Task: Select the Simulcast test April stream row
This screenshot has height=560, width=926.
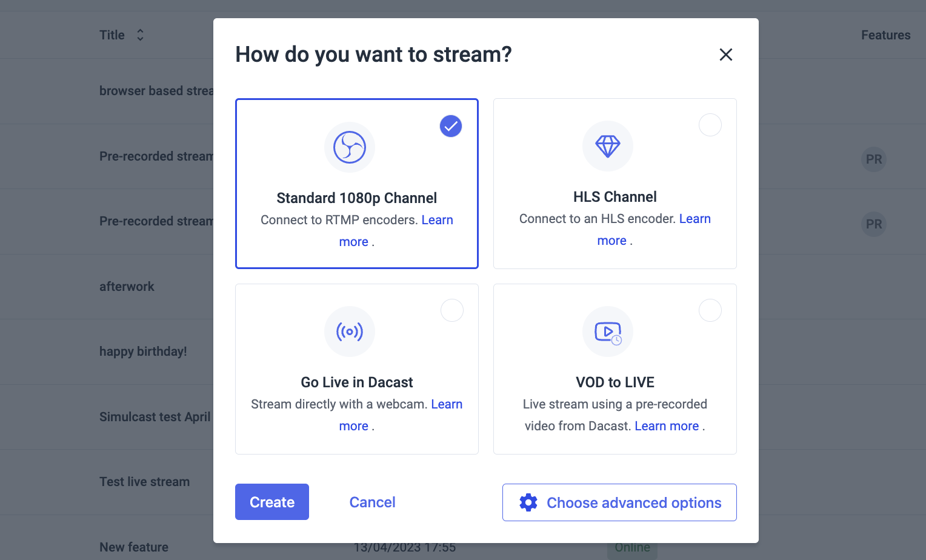Action: click(155, 417)
